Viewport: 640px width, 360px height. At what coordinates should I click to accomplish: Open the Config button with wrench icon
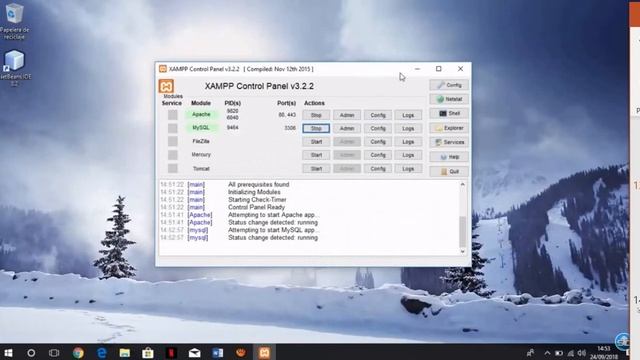pyautogui.click(x=449, y=85)
